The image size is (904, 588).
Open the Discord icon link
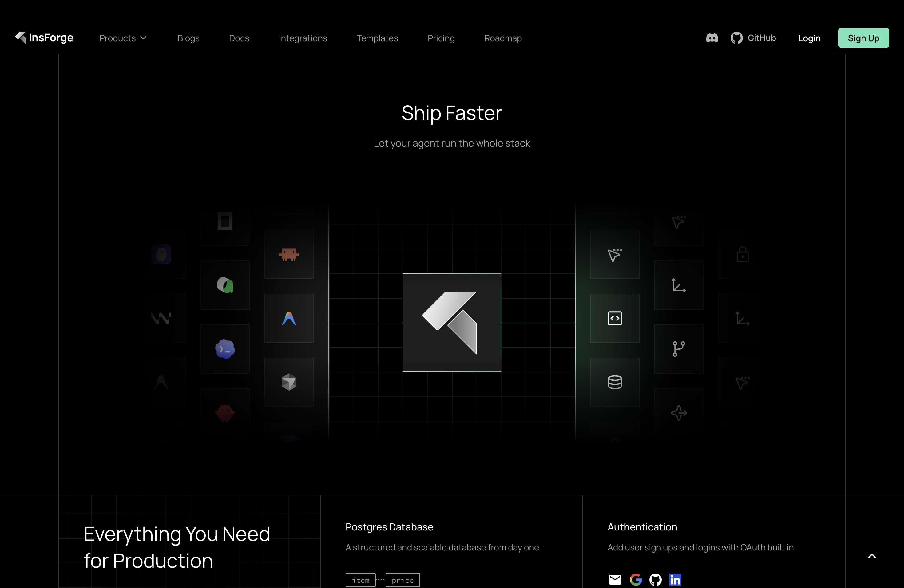(712, 38)
